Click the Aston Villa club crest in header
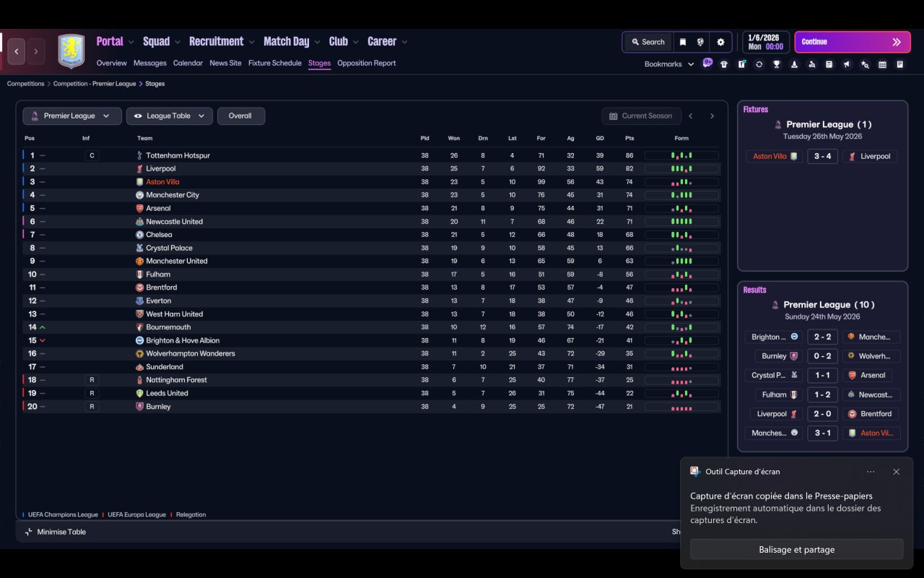This screenshot has width=924, height=578. 71,51
